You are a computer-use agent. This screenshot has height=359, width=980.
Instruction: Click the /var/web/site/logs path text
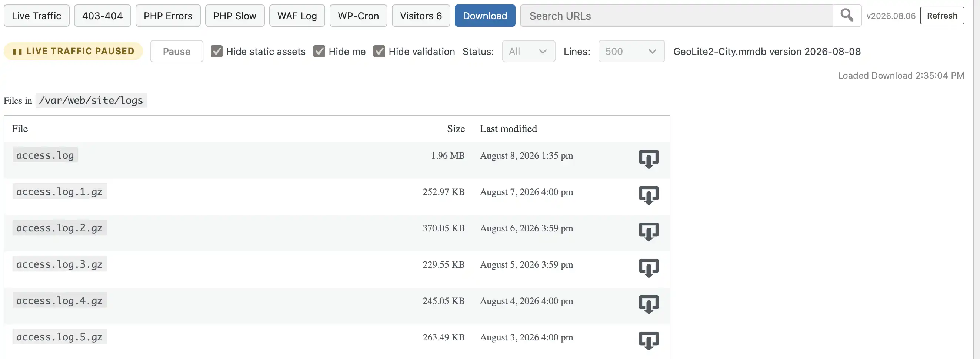(91, 100)
